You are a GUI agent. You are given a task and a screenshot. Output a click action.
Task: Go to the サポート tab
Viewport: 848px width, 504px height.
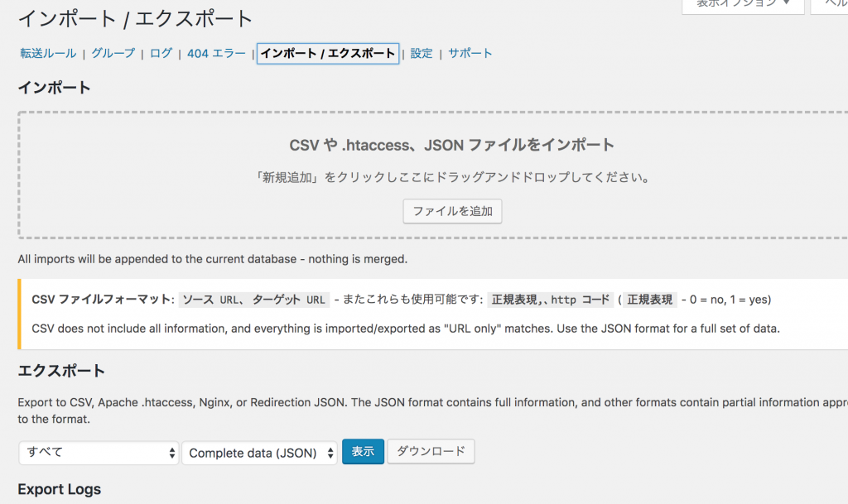[470, 54]
